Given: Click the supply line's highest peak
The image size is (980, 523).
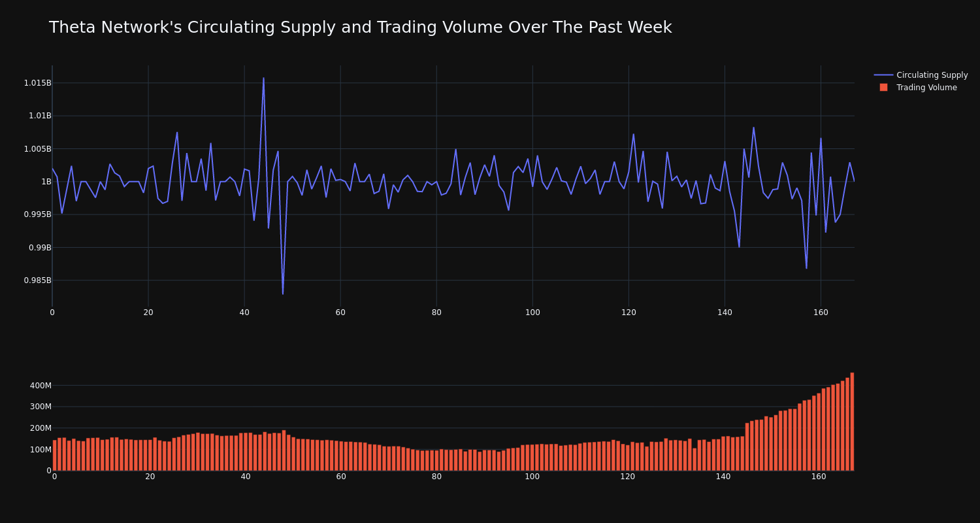Looking at the screenshot, I should [x=263, y=78].
